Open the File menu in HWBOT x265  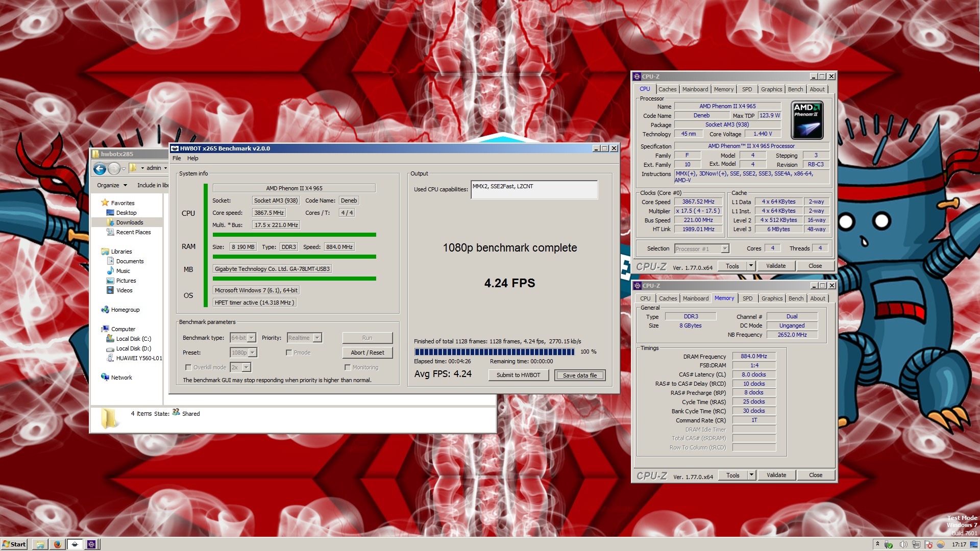point(177,158)
